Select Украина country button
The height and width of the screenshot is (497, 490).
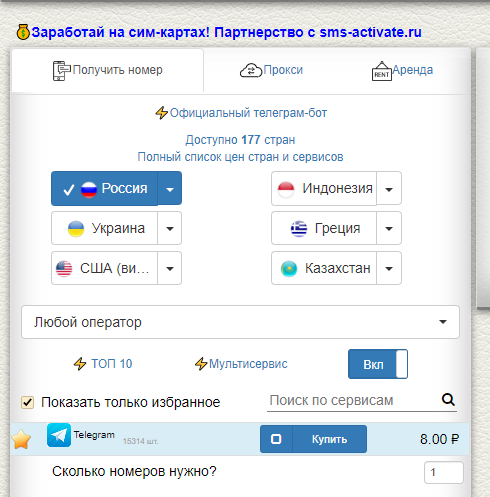(104, 228)
